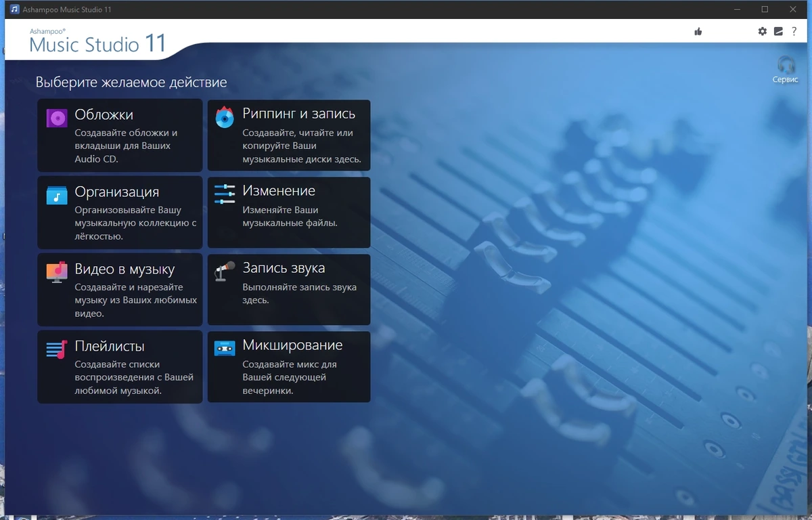The height and width of the screenshot is (520, 812).
Task: Open the Плейлисты heading
Action: tap(110, 346)
